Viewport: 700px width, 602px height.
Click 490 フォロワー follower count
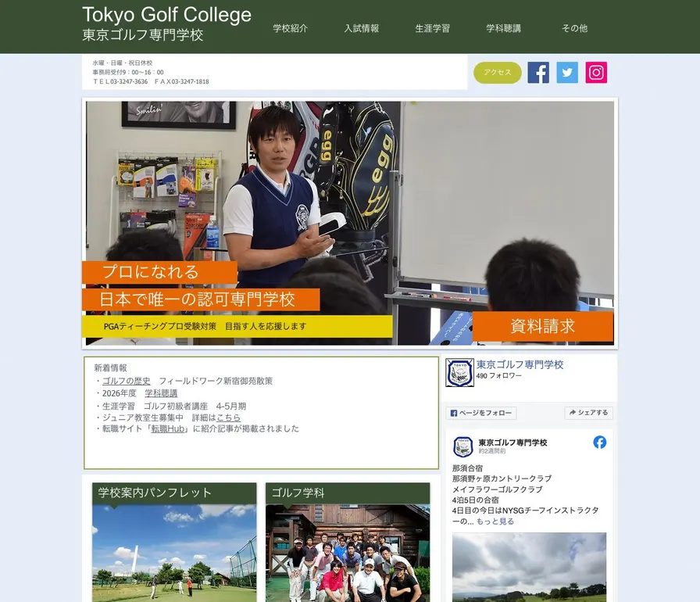click(x=498, y=376)
